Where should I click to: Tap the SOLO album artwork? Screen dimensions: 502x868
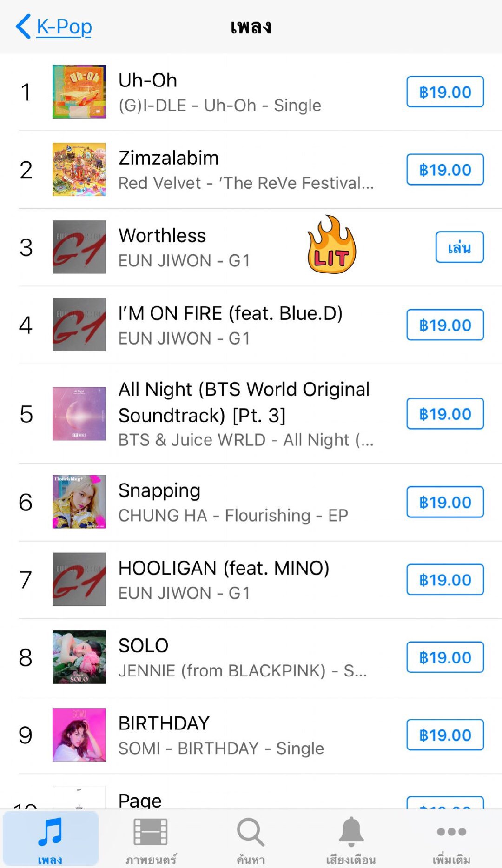(79, 657)
